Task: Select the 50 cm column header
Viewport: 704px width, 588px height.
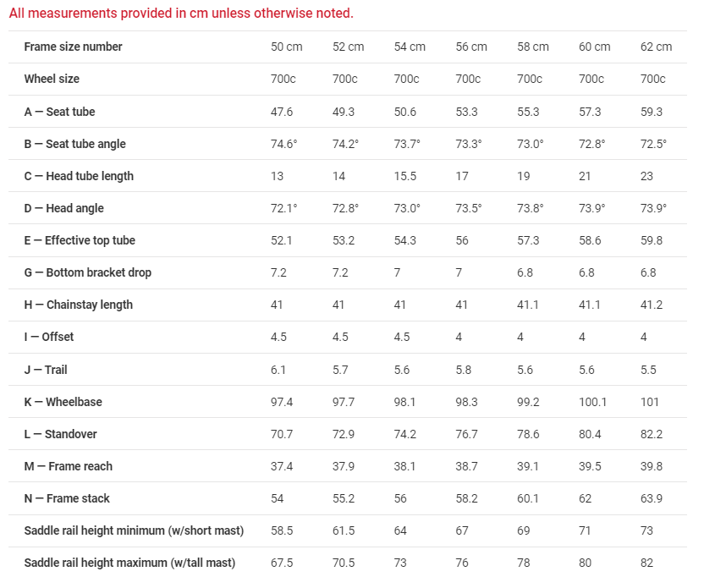Action: 287,47
